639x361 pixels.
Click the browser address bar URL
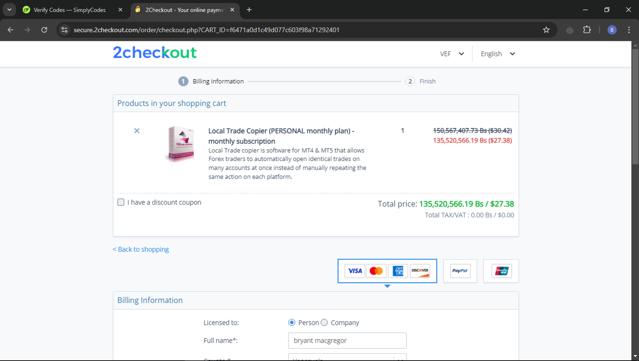coord(206,30)
